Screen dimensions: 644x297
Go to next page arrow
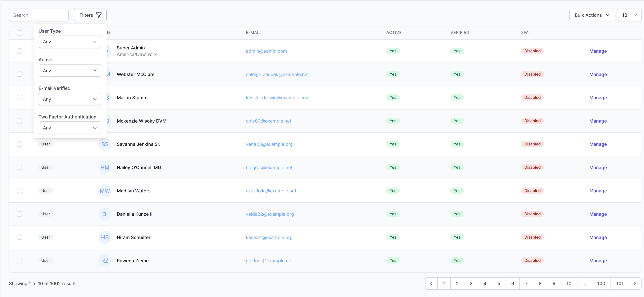[635, 284]
